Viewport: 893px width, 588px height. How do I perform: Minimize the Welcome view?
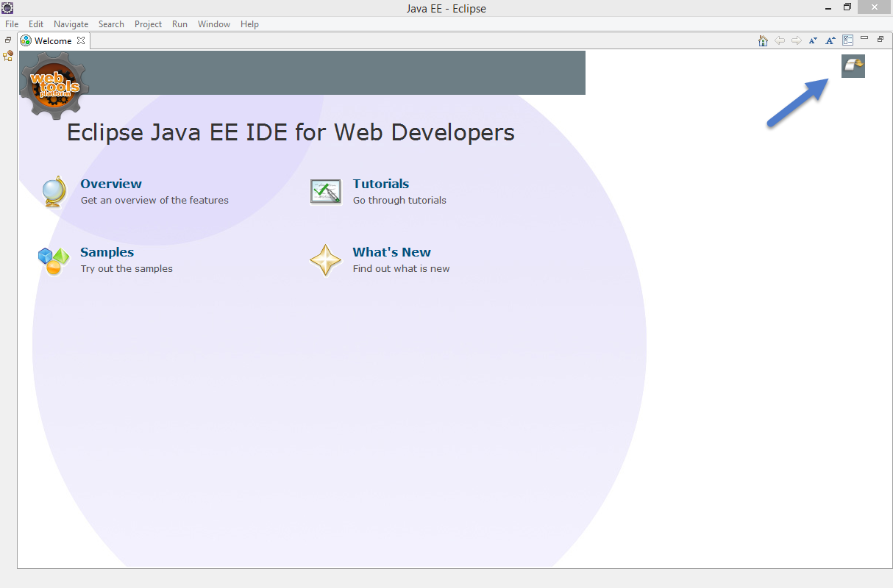(x=865, y=38)
